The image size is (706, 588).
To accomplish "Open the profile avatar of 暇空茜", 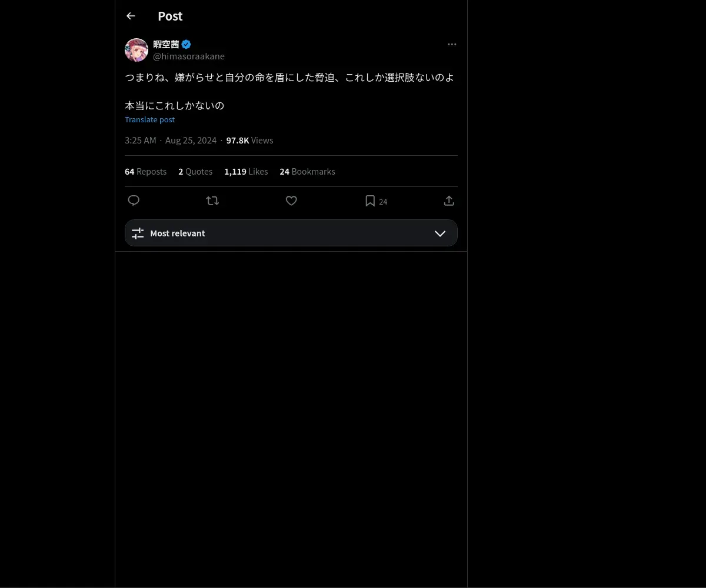I will tap(136, 50).
